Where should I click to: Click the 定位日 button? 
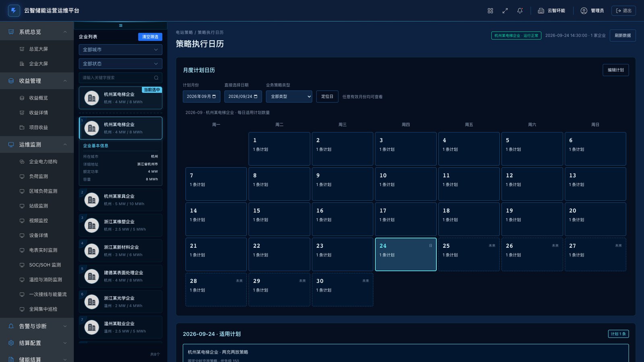(x=327, y=97)
